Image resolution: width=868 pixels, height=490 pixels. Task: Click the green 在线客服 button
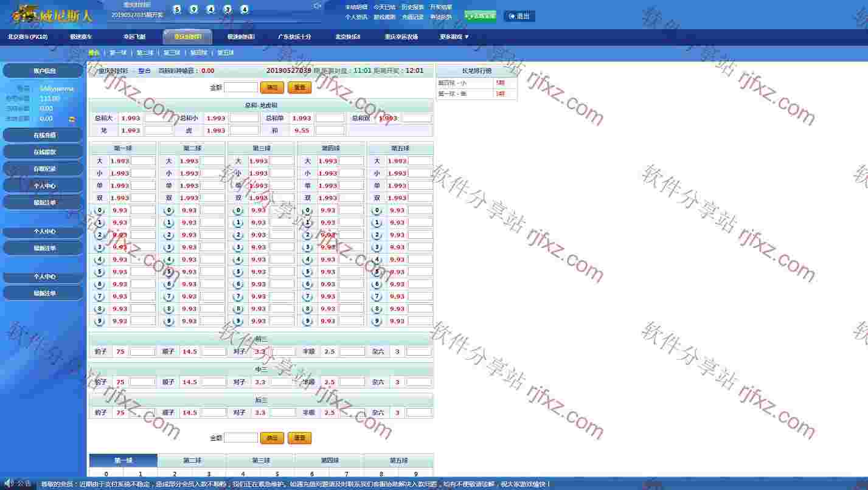[x=481, y=16]
